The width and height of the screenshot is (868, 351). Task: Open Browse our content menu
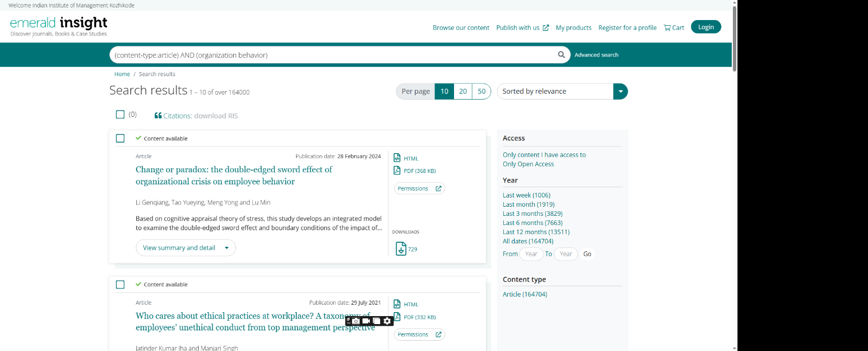(x=461, y=27)
